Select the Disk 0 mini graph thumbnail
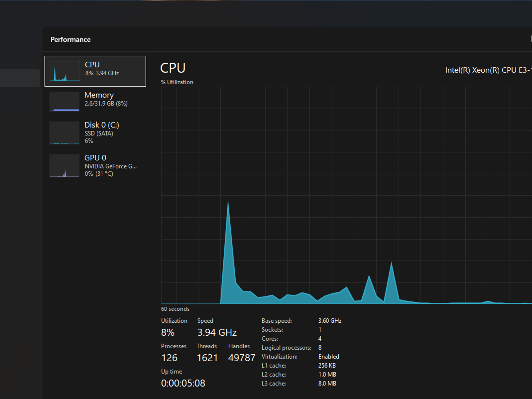532x399 pixels. point(64,133)
